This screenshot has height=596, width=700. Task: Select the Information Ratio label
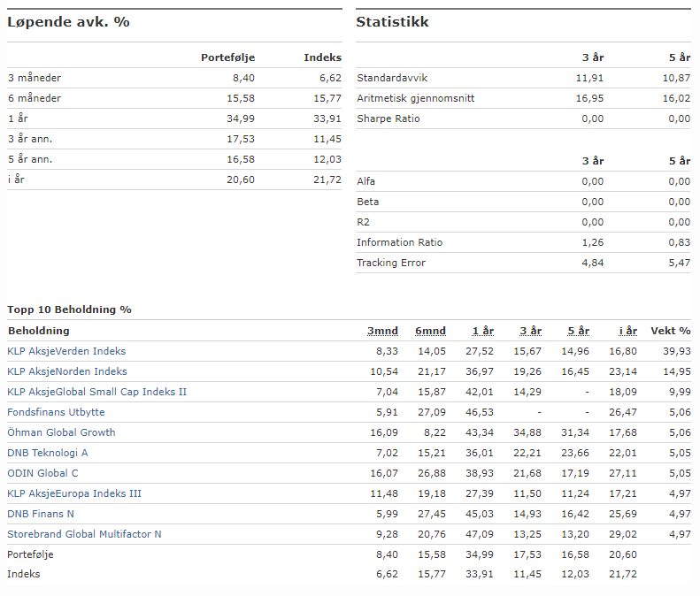[399, 242]
